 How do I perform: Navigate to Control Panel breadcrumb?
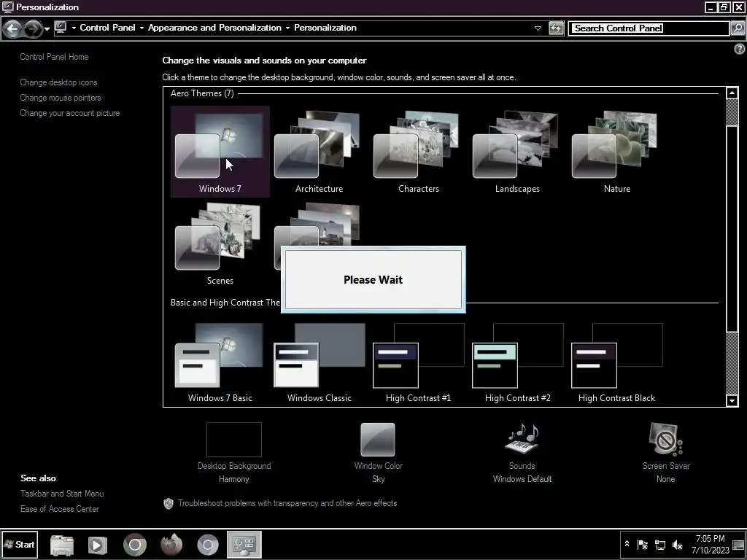pyautogui.click(x=108, y=28)
